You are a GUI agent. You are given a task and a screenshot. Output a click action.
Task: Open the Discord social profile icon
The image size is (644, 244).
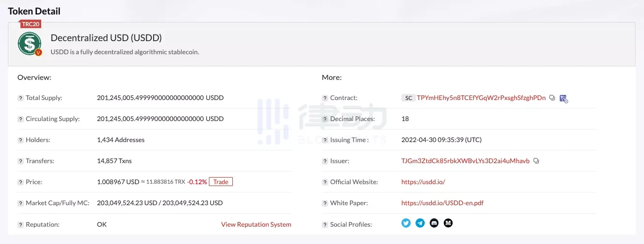pos(434,223)
